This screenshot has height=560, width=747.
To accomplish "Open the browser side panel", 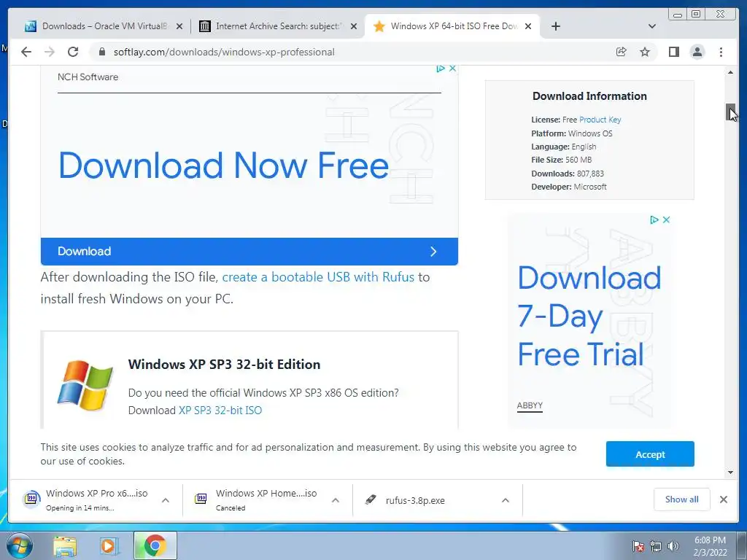I will pyautogui.click(x=673, y=52).
